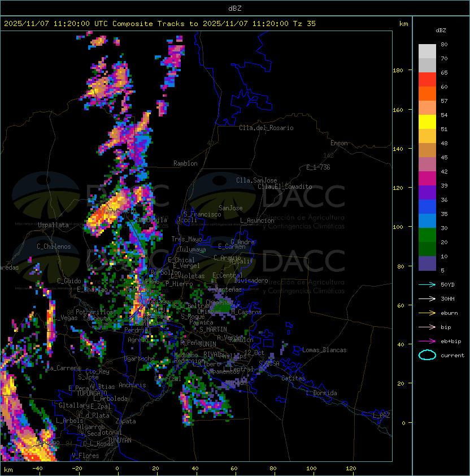
Task: Click the '180' km tick on right axis
Action: (x=398, y=71)
